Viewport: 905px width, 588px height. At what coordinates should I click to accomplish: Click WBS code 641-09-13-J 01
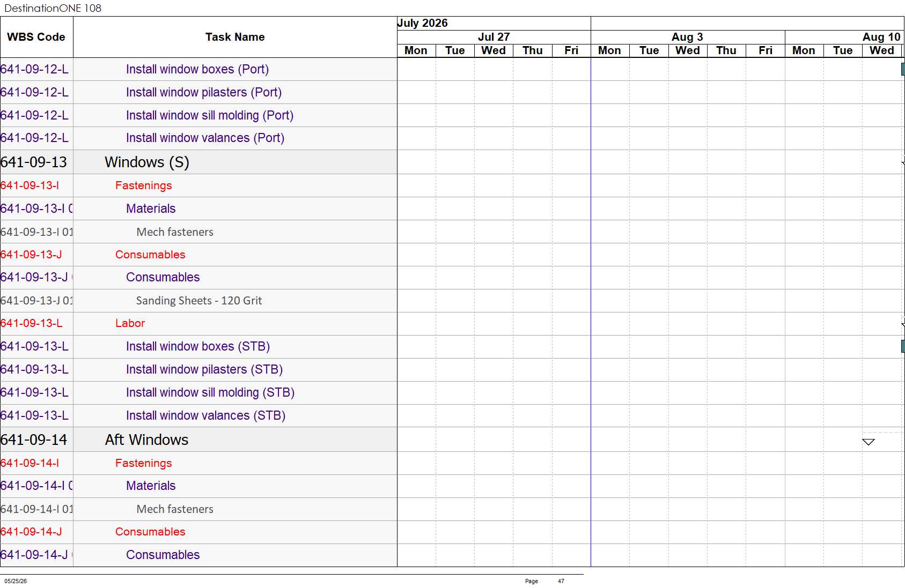click(36, 301)
